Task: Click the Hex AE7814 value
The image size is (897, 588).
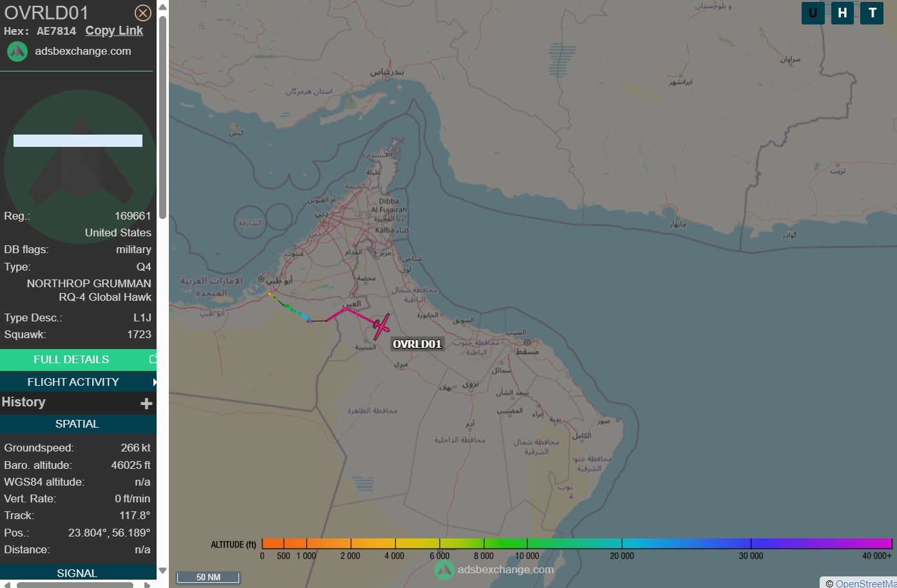Action: pos(56,31)
